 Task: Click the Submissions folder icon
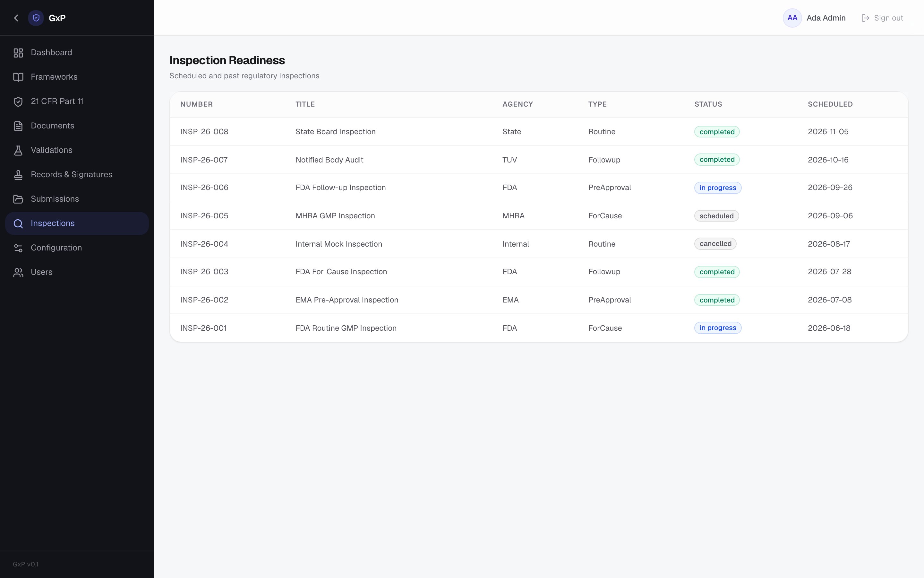coord(18,199)
